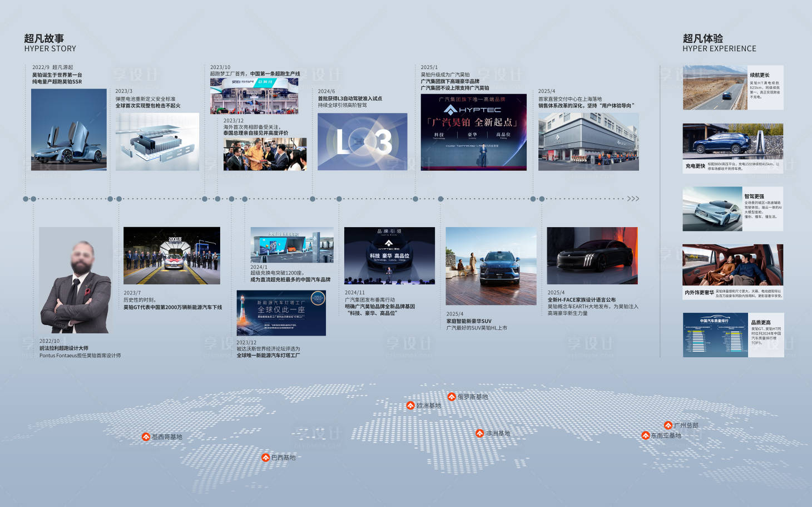Click the Africa base (非洲基地) map pin
Image resolution: width=812 pixels, height=507 pixels.
[479, 434]
